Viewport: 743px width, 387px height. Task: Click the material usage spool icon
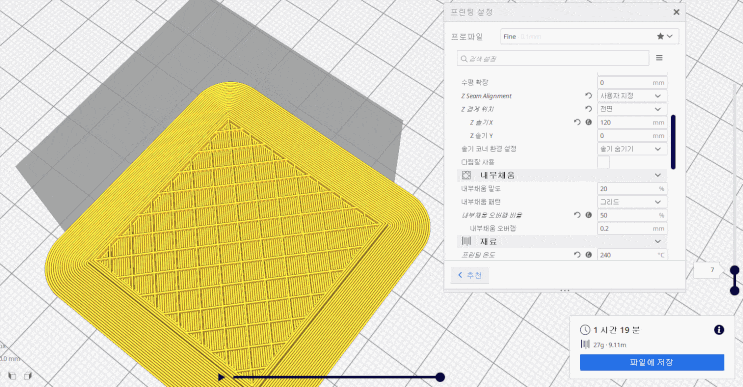point(585,344)
